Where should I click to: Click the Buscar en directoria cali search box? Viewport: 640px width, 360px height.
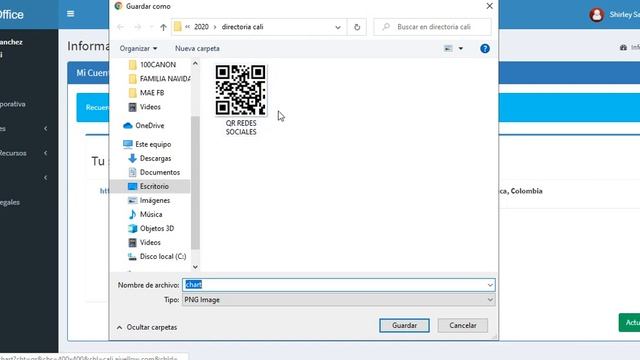coord(433,27)
